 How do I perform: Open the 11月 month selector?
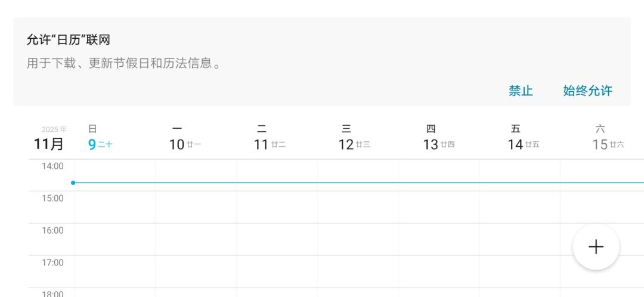49,144
